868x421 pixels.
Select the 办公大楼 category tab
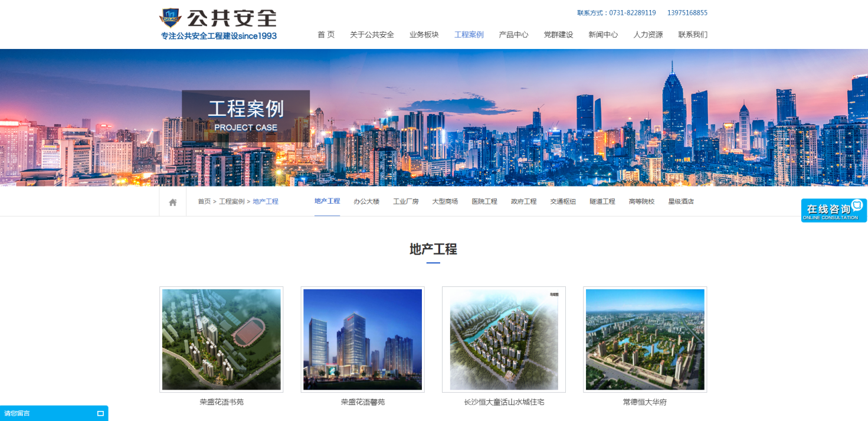click(366, 201)
